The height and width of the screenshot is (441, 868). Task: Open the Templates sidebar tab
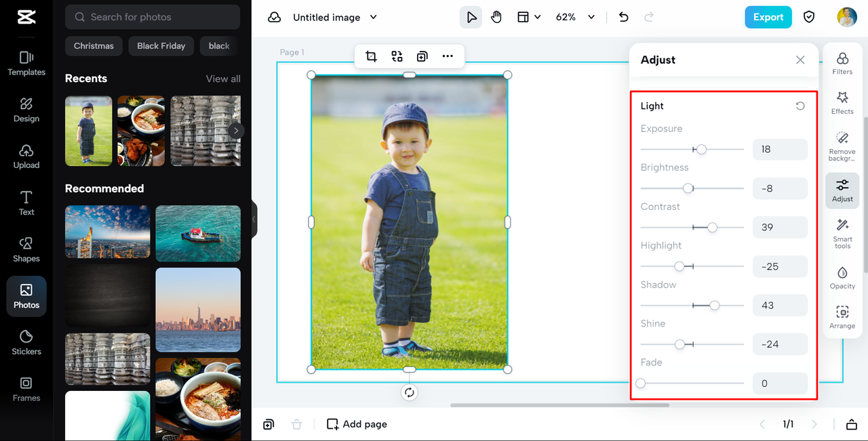click(26, 64)
